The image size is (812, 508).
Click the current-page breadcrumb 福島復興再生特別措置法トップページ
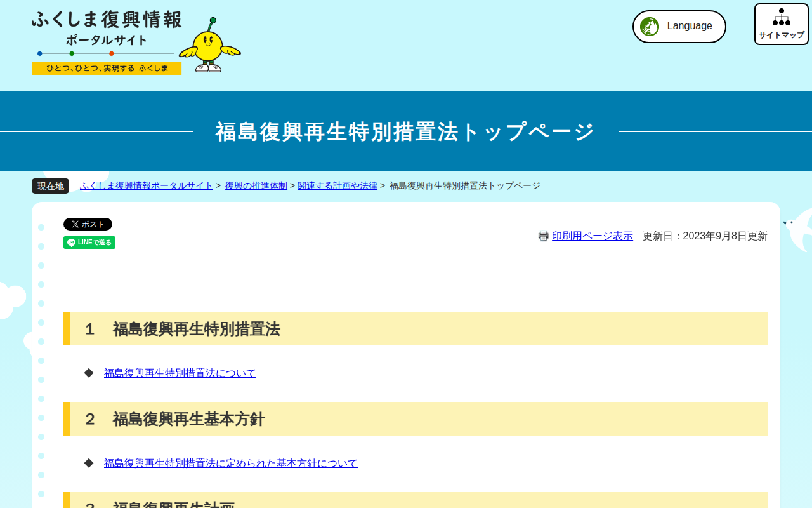465,185
